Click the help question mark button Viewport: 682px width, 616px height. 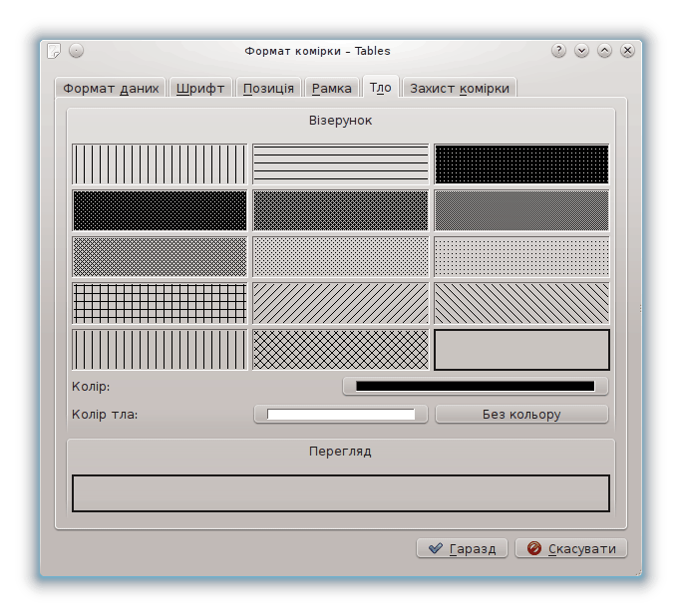point(558,51)
